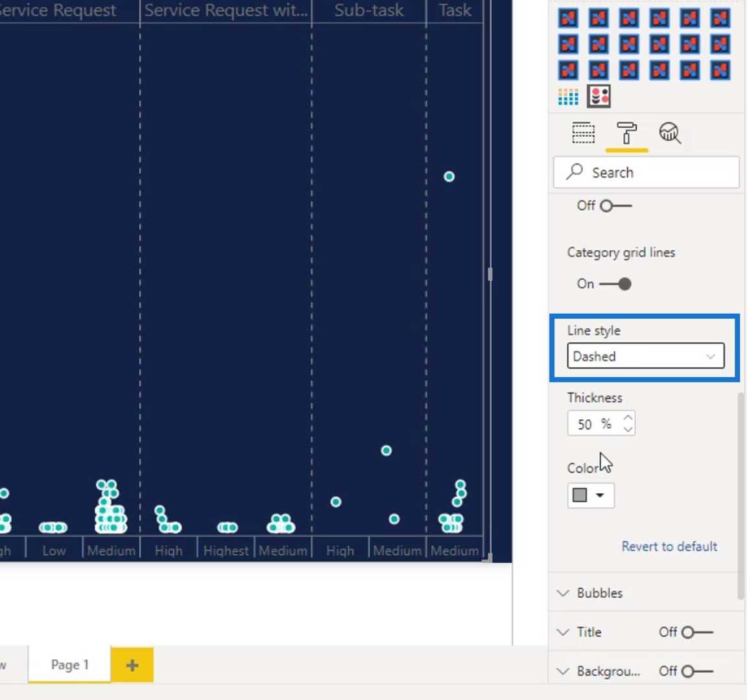Click the gray Color swatch

tap(579, 495)
